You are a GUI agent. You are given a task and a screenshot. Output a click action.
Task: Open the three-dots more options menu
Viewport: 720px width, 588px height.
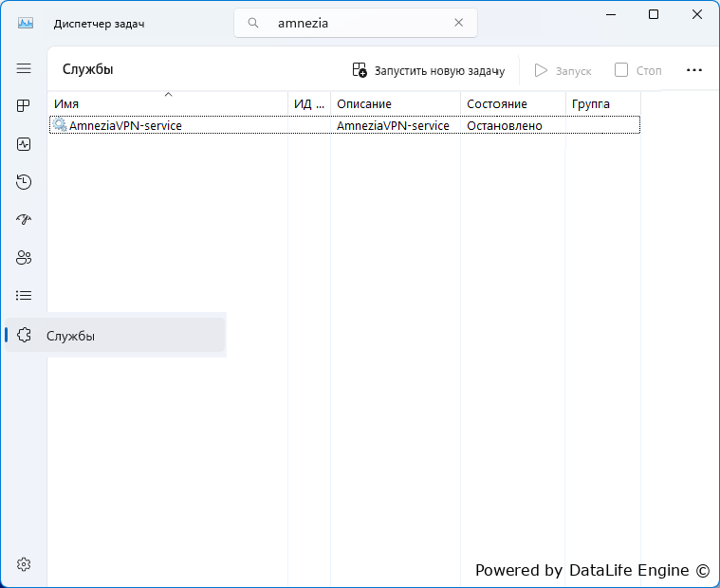[x=693, y=70]
